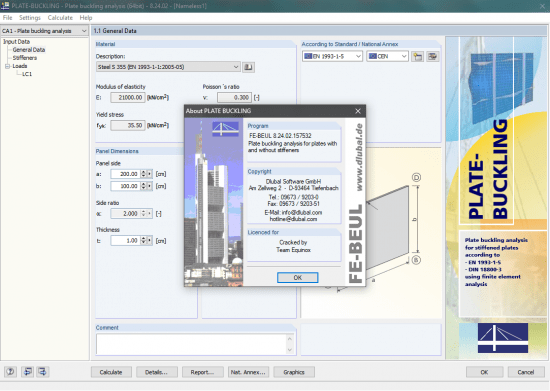Open the CA1 case dropdown
The width and height of the screenshot is (550, 391).
[84, 31]
